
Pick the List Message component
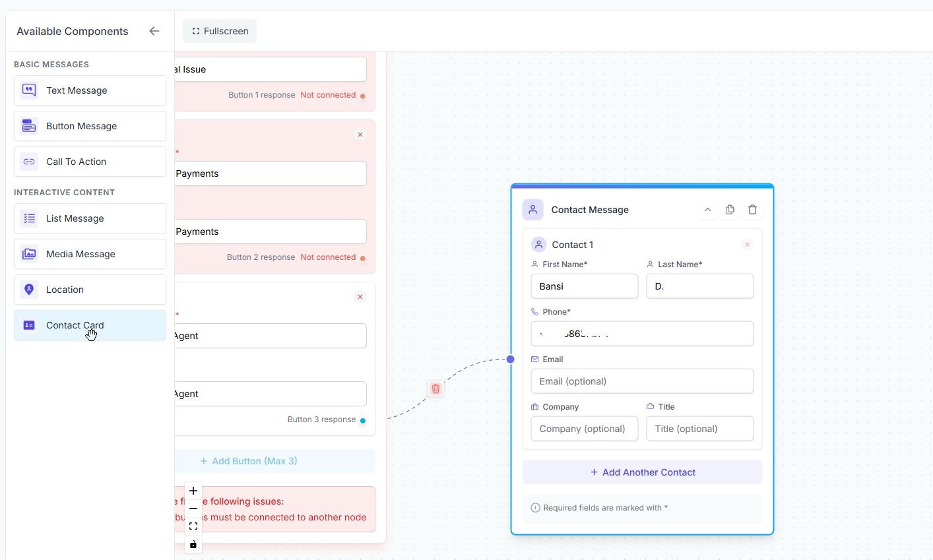click(x=90, y=218)
